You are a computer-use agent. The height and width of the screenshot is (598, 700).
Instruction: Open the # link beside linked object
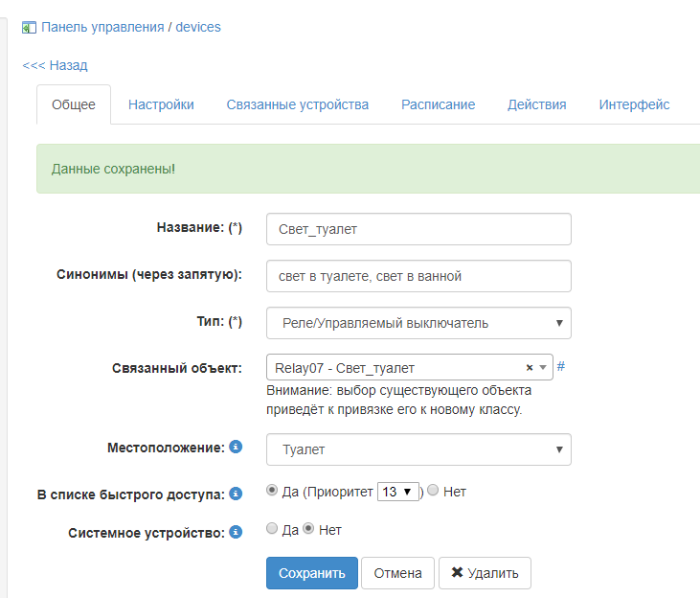coord(561,366)
